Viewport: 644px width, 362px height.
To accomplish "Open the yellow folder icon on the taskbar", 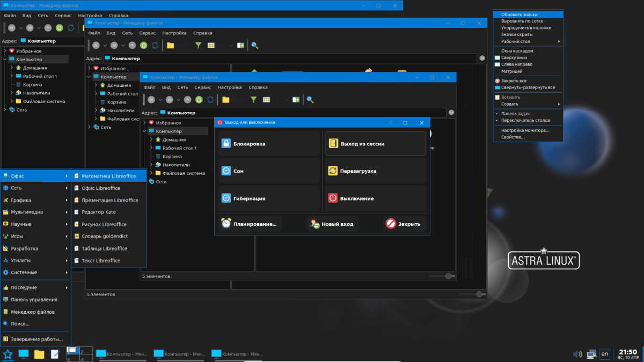I will click(x=39, y=354).
